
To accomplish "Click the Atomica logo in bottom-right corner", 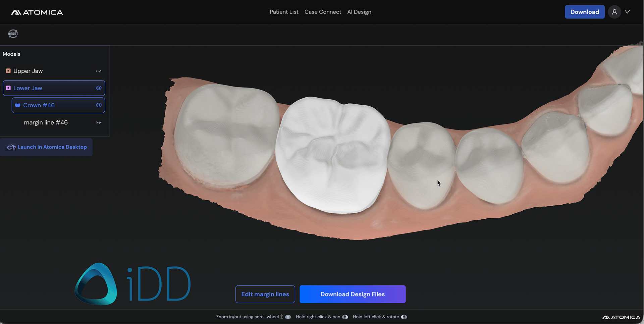I will pos(621,317).
